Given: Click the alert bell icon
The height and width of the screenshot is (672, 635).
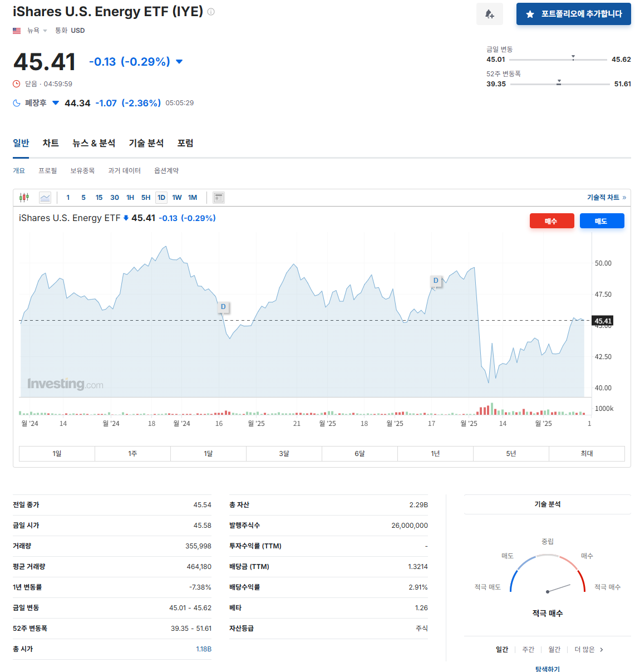Looking at the screenshot, I should coord(489,13).
